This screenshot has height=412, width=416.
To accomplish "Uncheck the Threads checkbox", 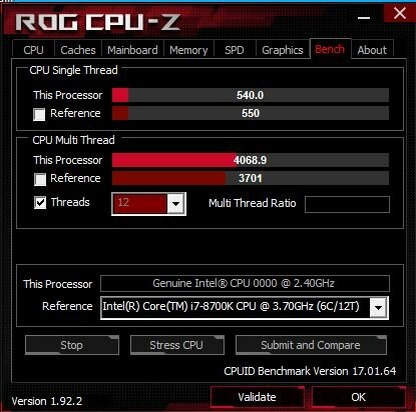I will click(x=40, y=202).
